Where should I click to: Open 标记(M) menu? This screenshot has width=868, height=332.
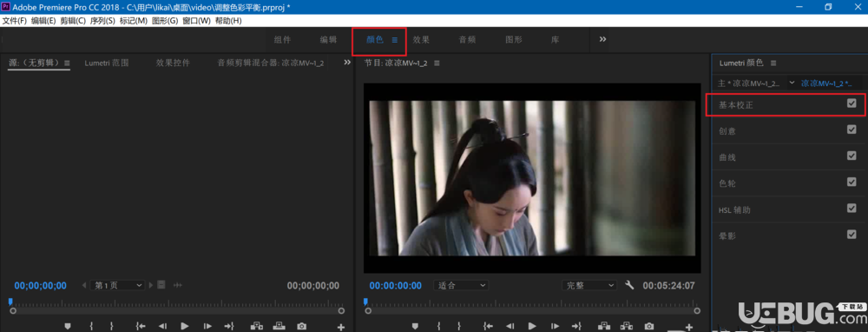[134, 21]
